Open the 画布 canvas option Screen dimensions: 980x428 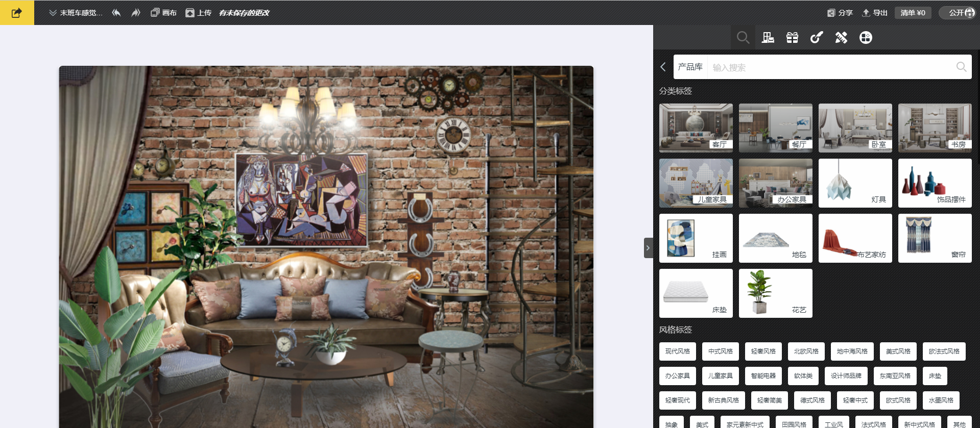(x=163, y=13)
